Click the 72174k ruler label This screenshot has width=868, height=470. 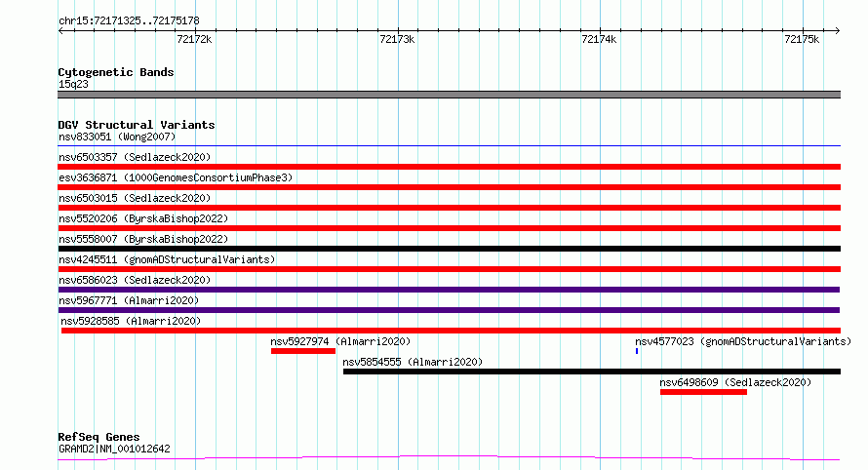[599, 39]
